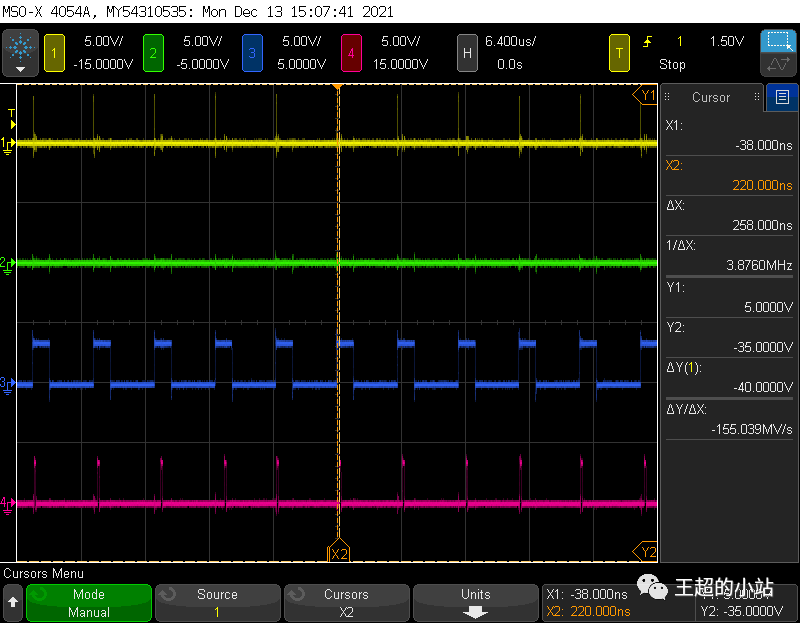The height and width of the screenshot is (623, 800).
Task: Select channel 4 red badge
Action: 351,51
